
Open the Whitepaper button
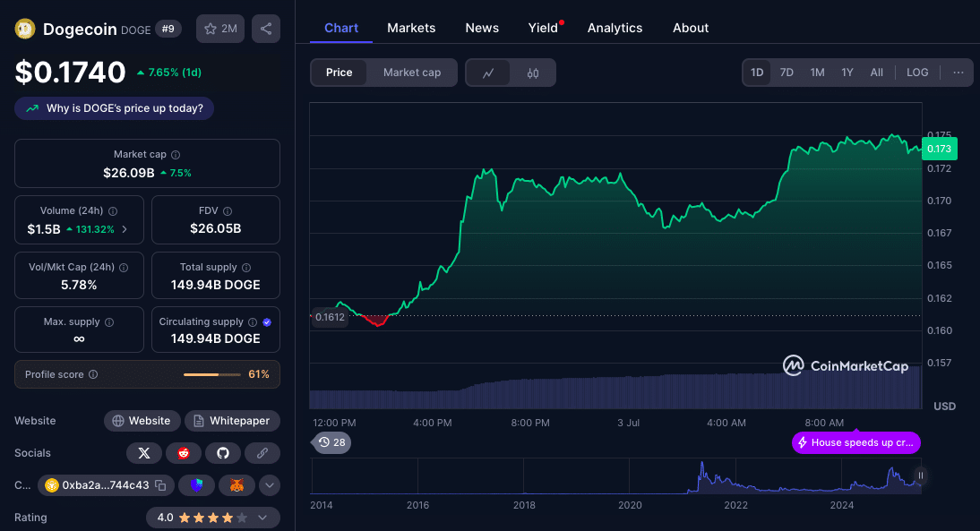tap(232, 421)
